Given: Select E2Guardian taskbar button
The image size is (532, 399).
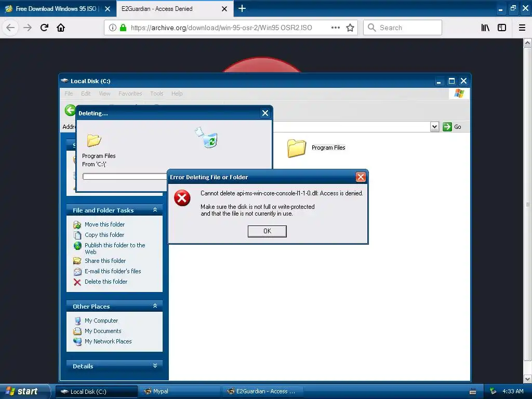Looking at the screenshot, I should click(x=262, y=392).
